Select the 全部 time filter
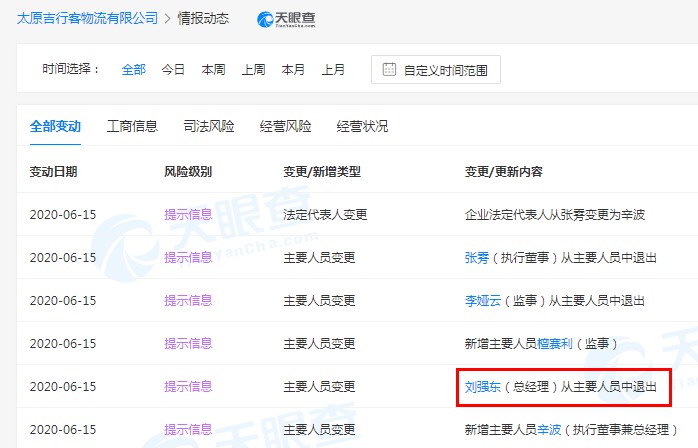Image resolution: width=698 pixels, height=448 pixels. tap(134, 69)
